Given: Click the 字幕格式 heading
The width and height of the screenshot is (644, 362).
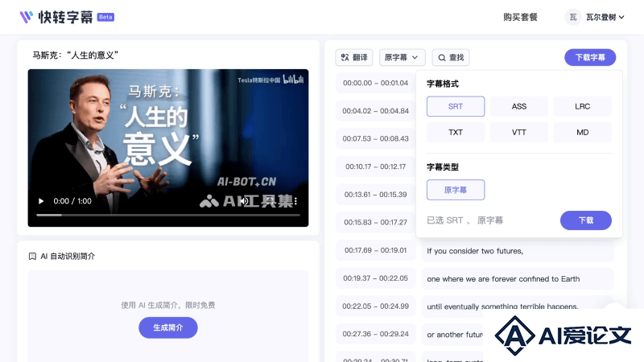Looking at the screenshot, I should 442,84.
